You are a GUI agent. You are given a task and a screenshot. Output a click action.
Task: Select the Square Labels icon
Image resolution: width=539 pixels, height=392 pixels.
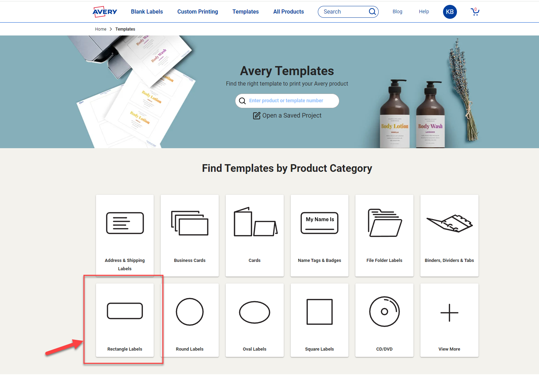point(320,312)
